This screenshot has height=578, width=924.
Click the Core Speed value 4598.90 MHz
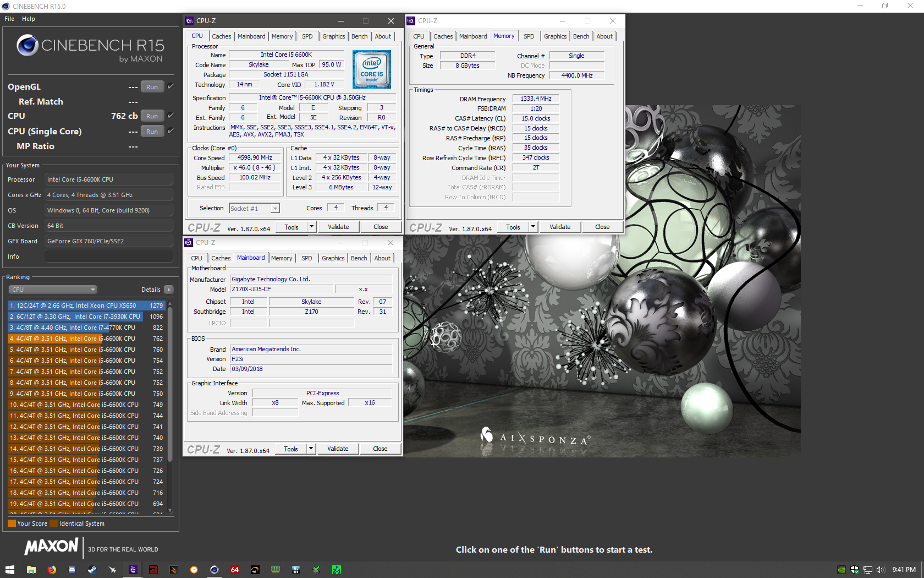pos(255,157)
